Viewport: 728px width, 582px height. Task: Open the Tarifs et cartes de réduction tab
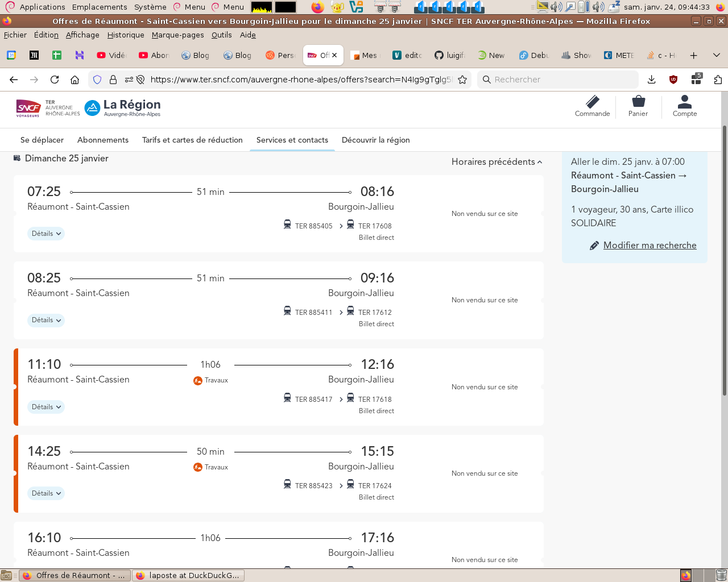point(192,140)
